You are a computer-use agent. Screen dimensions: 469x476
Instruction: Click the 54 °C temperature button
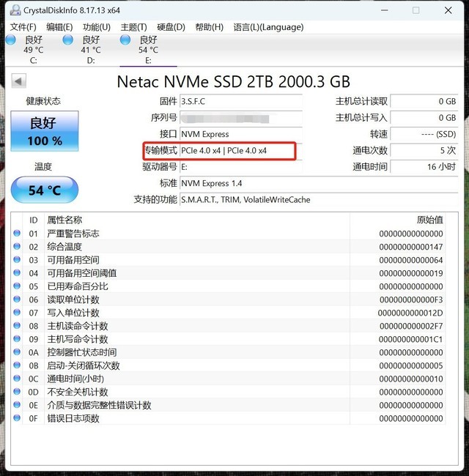coord(45,190)
